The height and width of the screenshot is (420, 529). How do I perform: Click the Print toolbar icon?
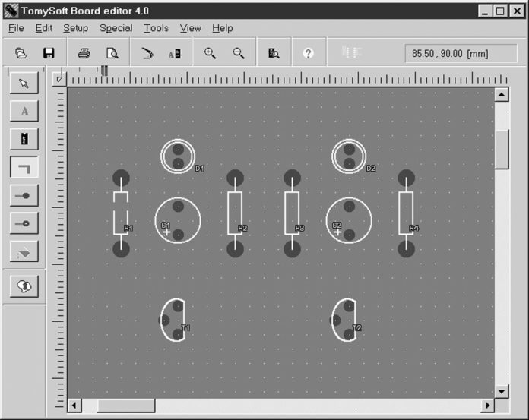coord(84,53)
